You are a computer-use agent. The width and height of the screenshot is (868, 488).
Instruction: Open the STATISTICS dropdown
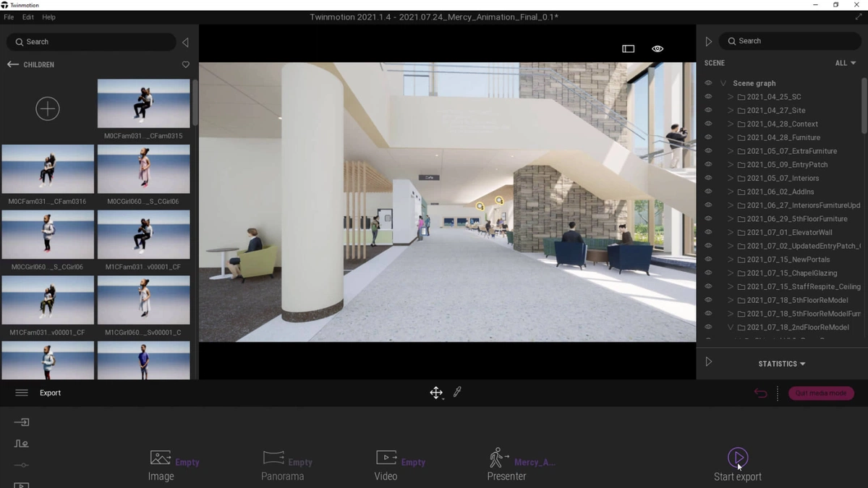pyautogui.click(x=782, y=364)
